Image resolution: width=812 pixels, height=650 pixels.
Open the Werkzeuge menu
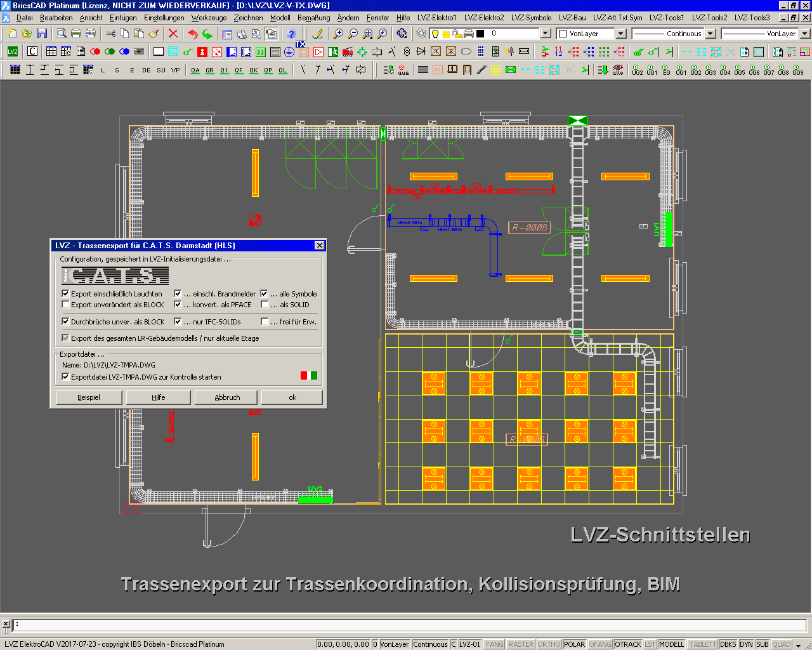tap(209, 18)
